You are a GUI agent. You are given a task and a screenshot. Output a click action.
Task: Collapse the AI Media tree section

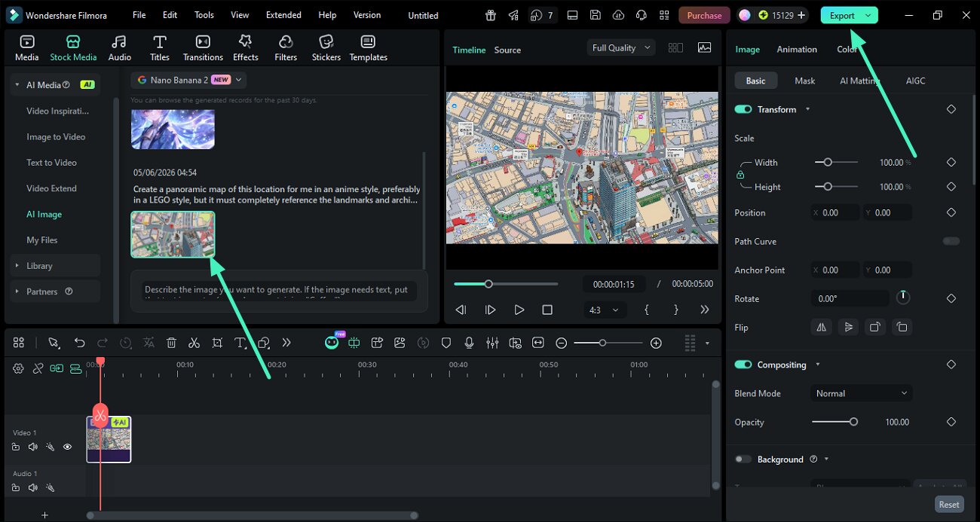click(17, 85)
